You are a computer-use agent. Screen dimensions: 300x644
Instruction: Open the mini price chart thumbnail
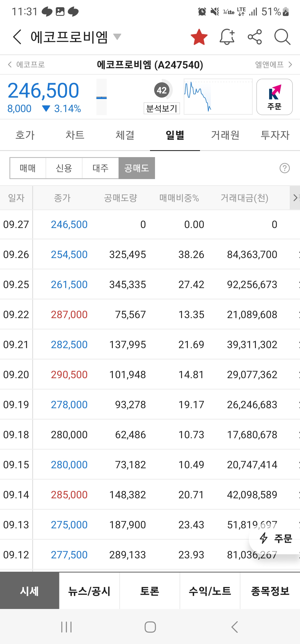coord(218,96)
